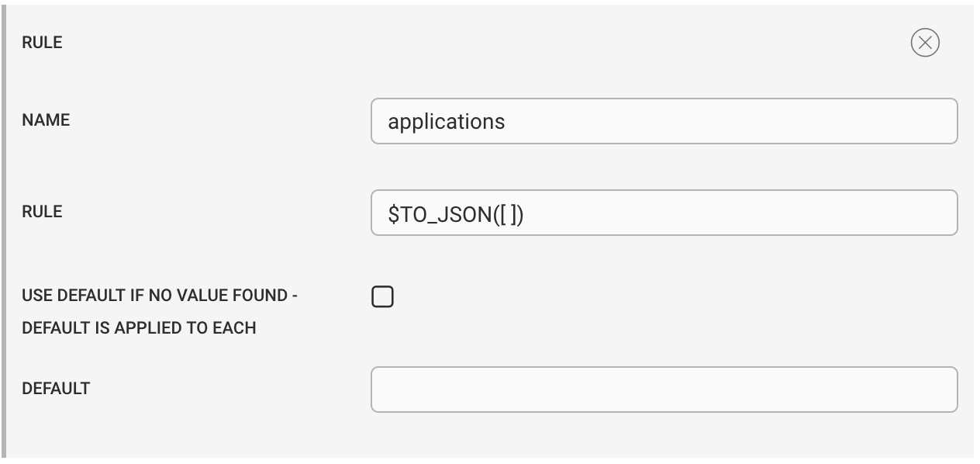Viewport: 980px width, 464px height.
Task: Click the 'USE DEFAULT IF NO VALUE FOUND' label
Action: pyautogui.click(x=160, y=296)
